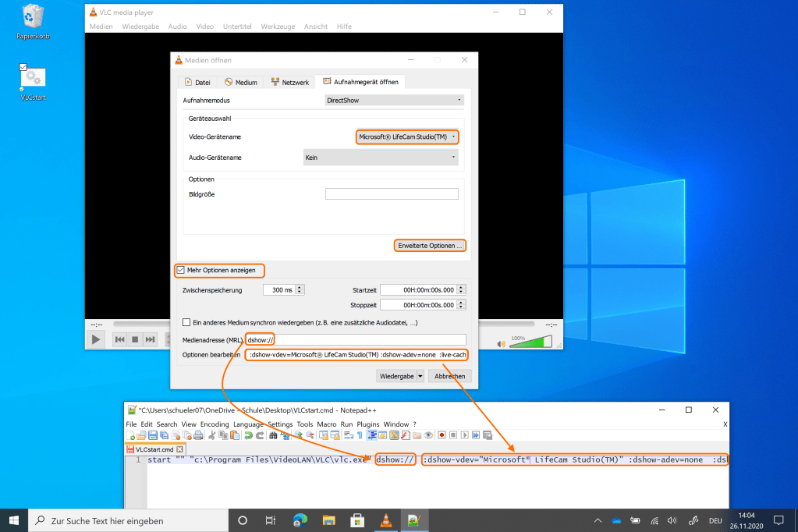
Task: Close the VLCstart.cmd tab in Notepad++
Action: [179, 449]
